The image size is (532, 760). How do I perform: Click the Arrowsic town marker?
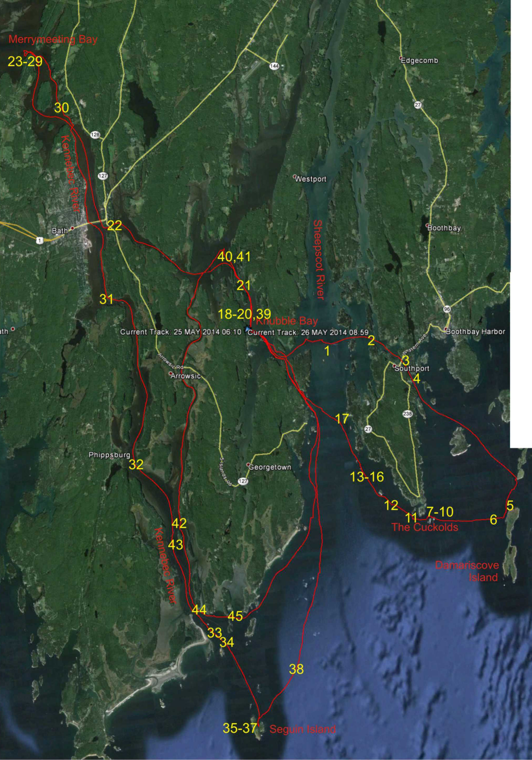170,373
